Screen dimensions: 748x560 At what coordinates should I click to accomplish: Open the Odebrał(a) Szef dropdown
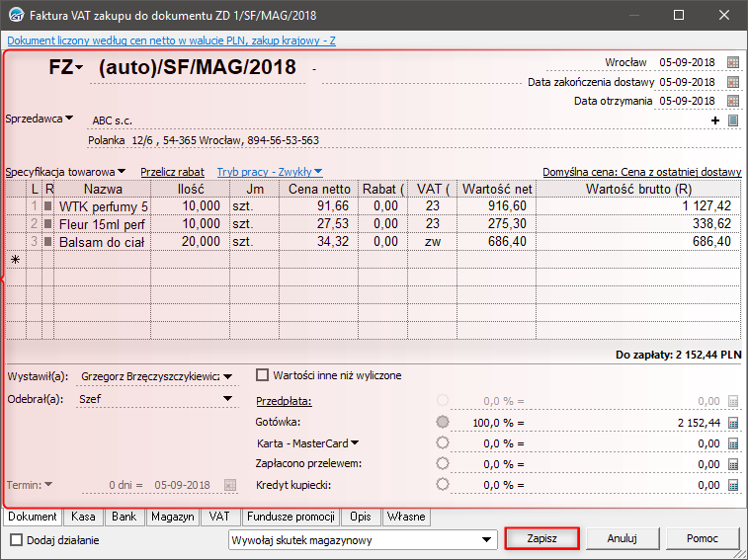(228, 398)
